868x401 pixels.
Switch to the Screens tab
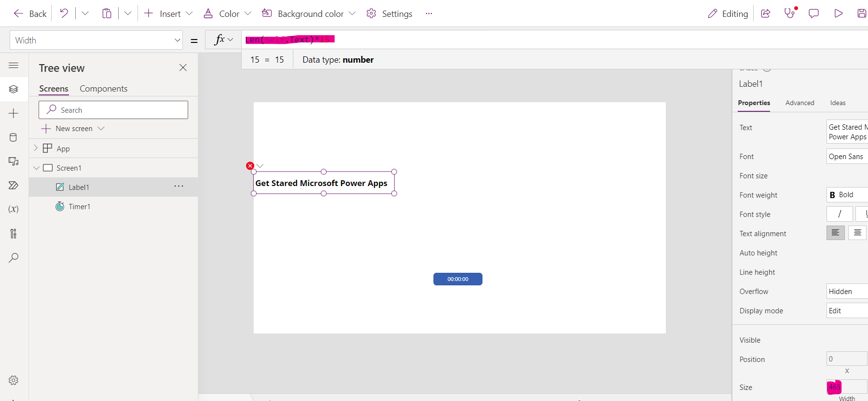(x=54, y=89)
